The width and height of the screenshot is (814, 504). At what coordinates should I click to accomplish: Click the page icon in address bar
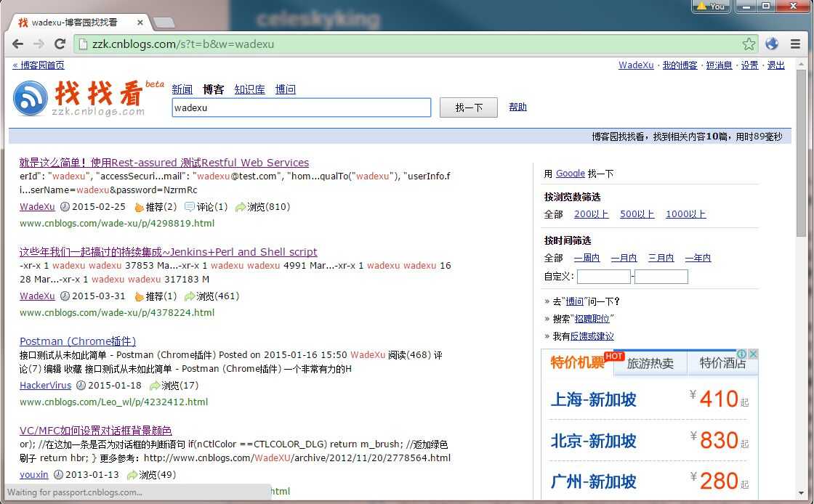[x=83, y=44]
